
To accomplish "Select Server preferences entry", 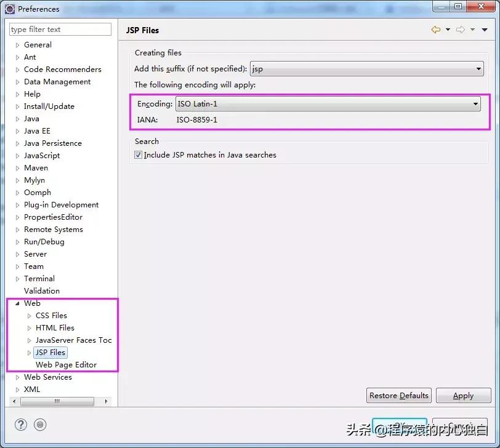I will click(35, 254).
